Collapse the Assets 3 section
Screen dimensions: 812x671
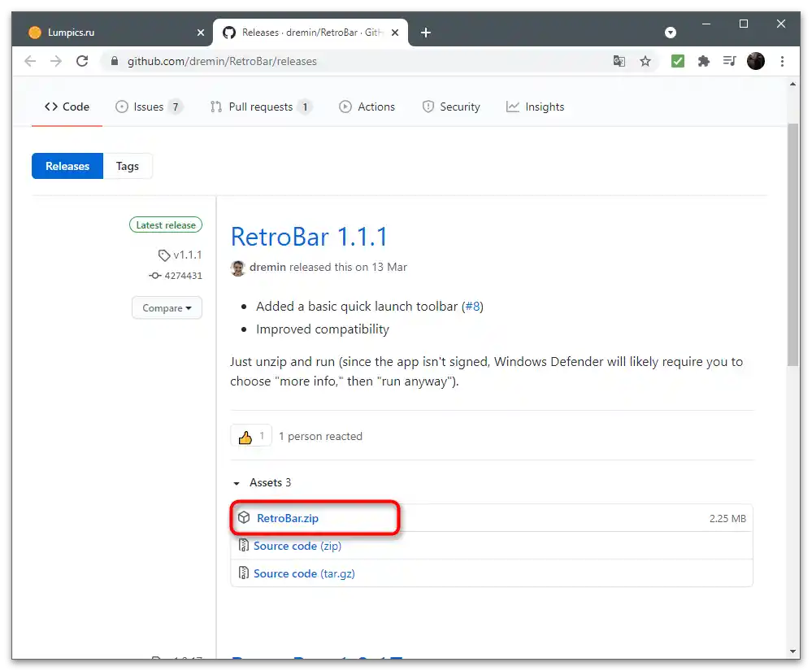[263, 482]
